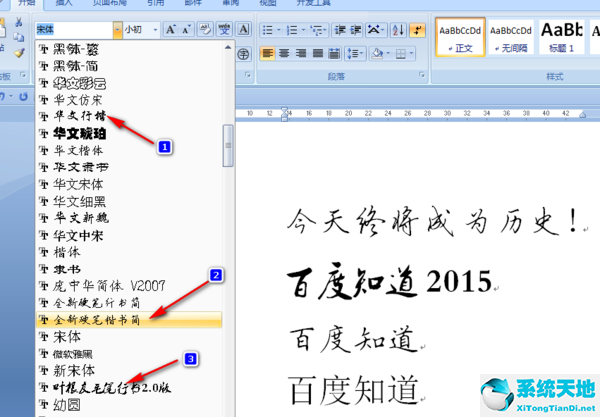Open the font name dropdown arrow
600x417 pixels.
(117, 29)
